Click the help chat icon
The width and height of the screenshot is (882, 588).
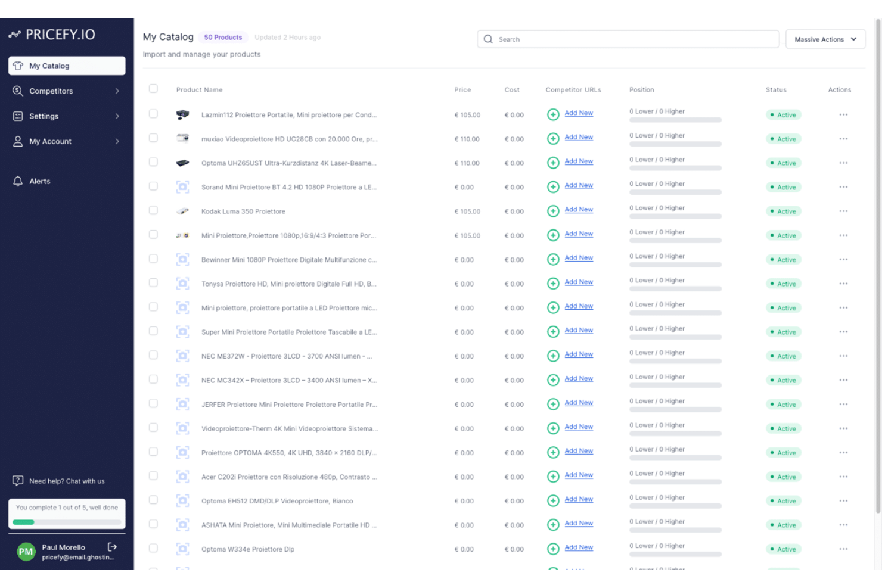point(18,481)
